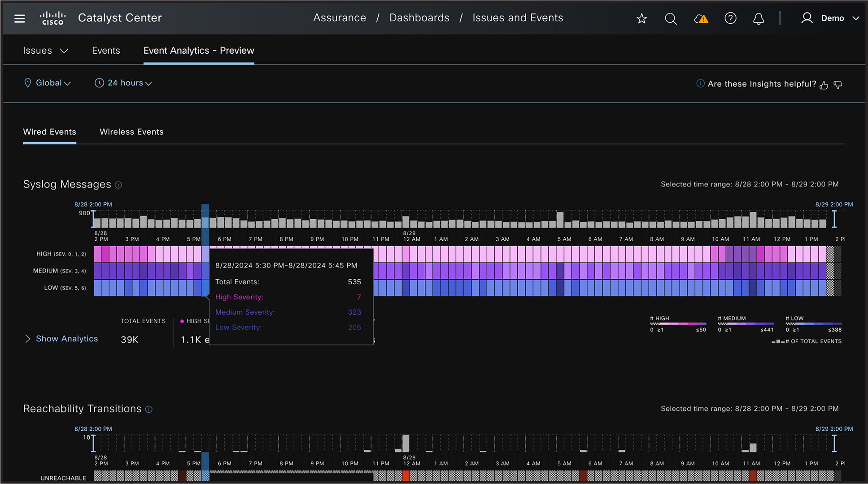The width and height of the screenshot is (868, 484).
Task: Open the hamburger navigation menu
Action: pos(19,18)
